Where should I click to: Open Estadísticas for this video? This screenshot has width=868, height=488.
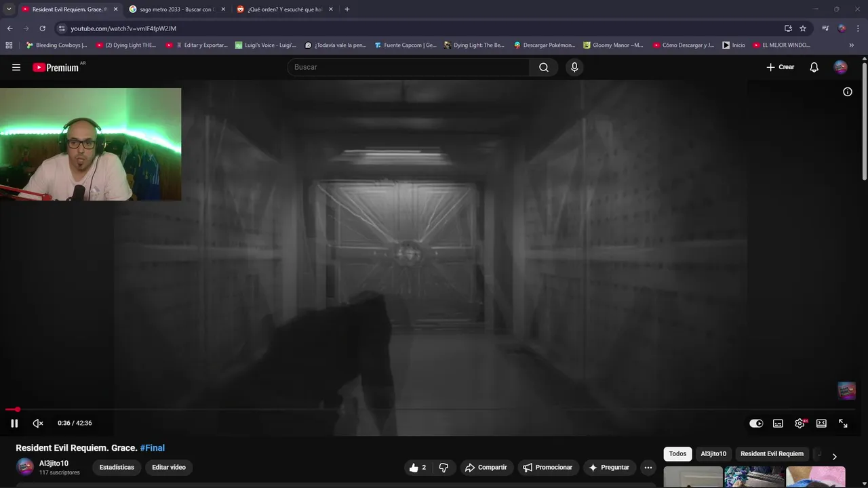[x=117, y=467]
